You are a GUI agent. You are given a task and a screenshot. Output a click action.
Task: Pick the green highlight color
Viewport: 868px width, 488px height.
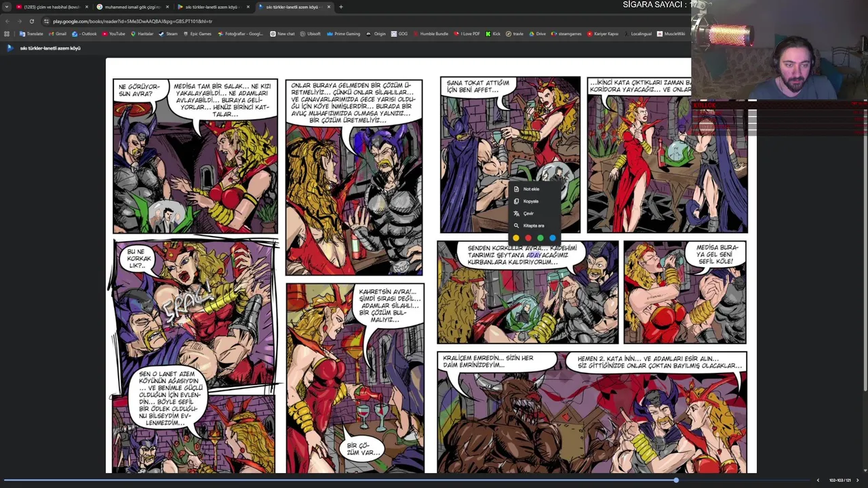[x=540, y=238]
